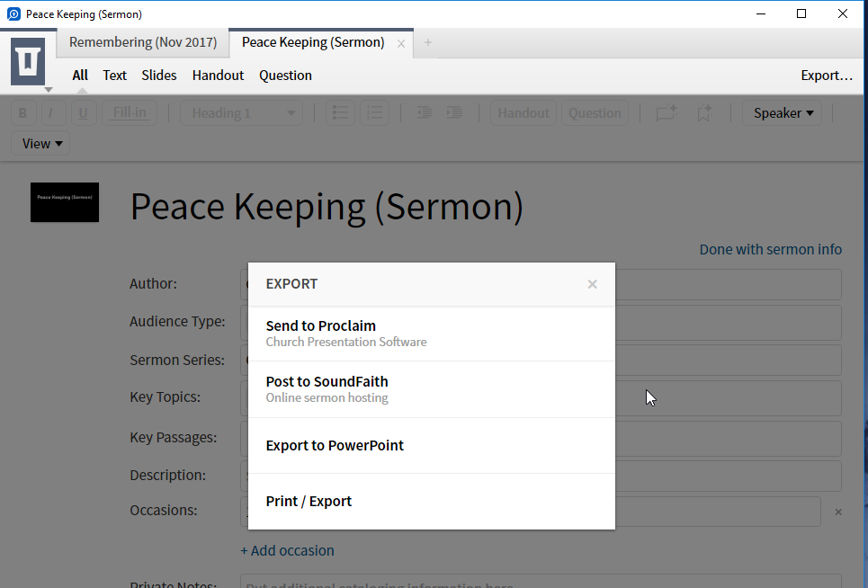Switch to Remembering (Nov 2017) tab
868x588 pixels.
coord(143,42)
